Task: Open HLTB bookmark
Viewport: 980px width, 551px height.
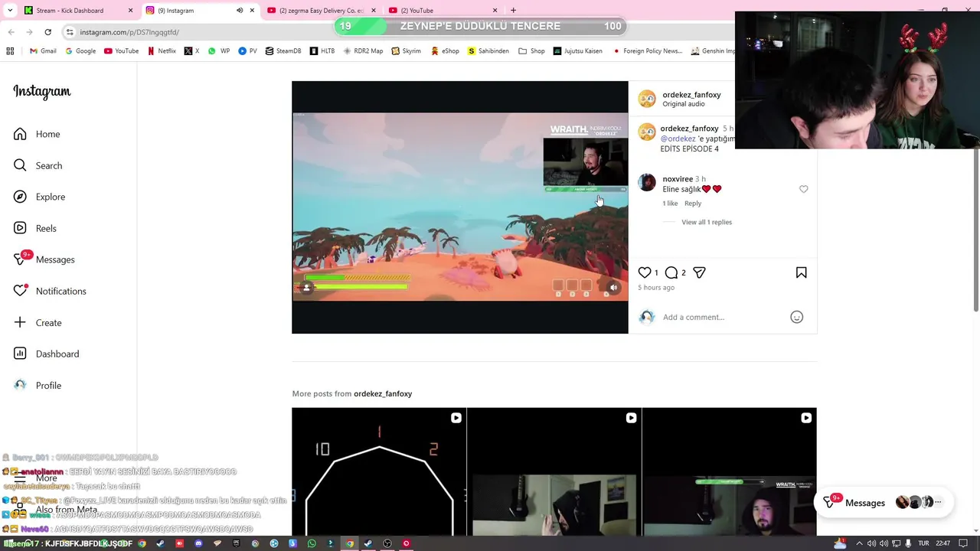Action: (x=322, y=51)
